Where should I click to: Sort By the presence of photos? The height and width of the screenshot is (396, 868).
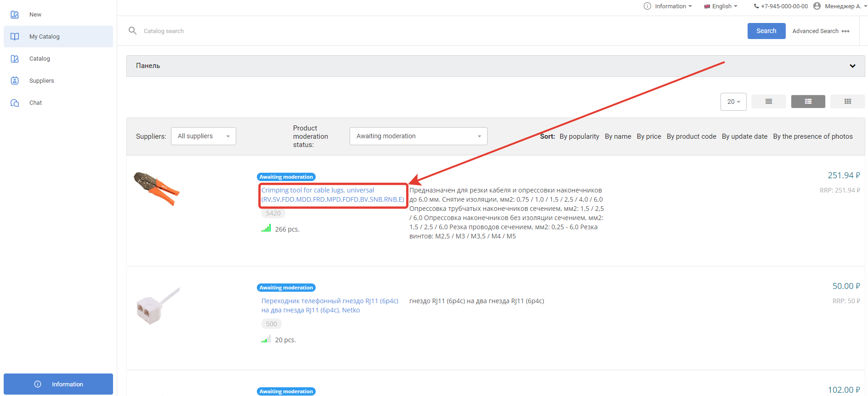(813, 136)
